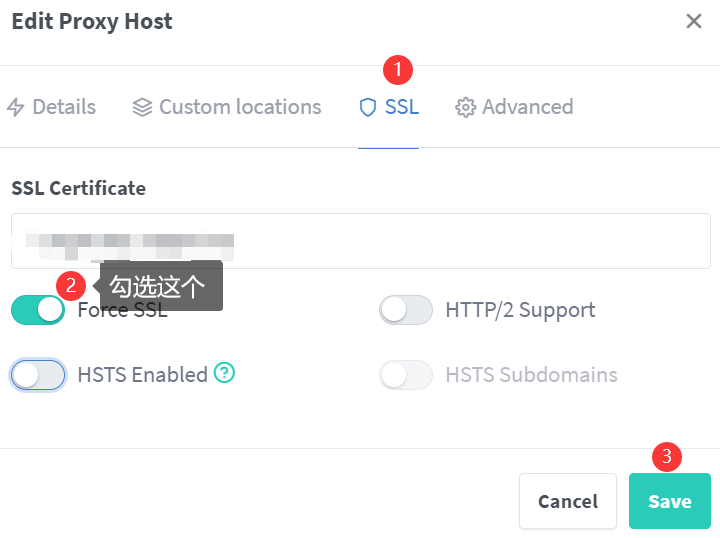The width and height of the screenshot is (720, 538).
Task: Close the Edit Proxy Host dialog
Action: pyautogui.click(x=693, y=22)
